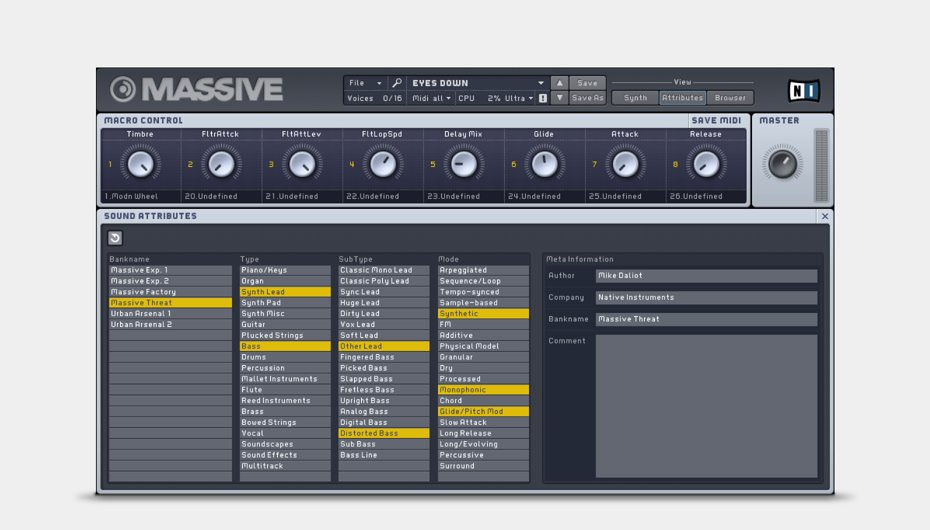930x530 pixels.
Task: Expand the EYES DOWN preset dropdown
Action: (x=541, y=83)
